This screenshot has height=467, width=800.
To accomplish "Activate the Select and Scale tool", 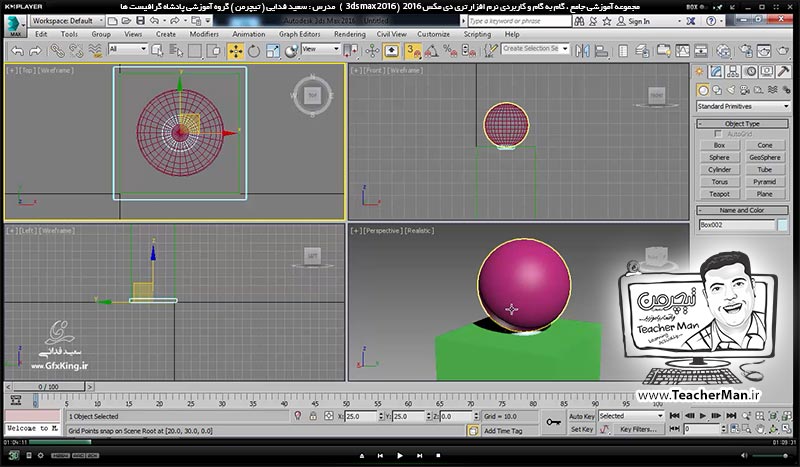I will 272,51.
